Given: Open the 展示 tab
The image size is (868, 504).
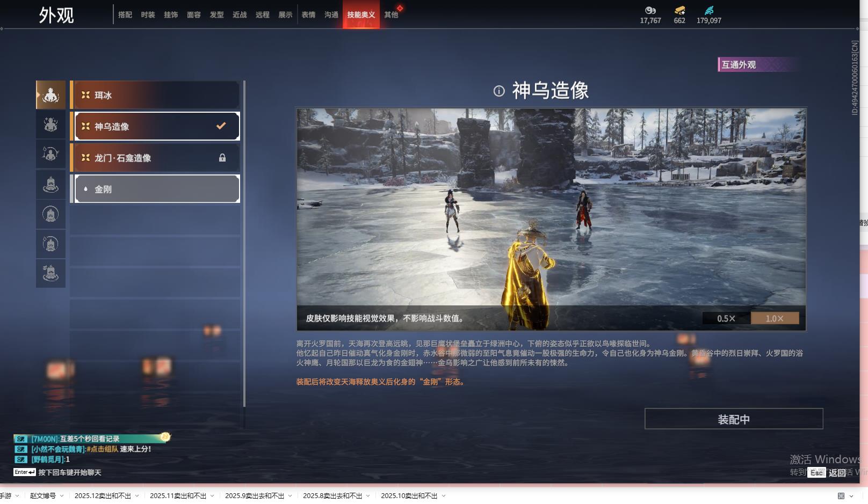Looking at the screenshot, I should click(x=285, y=14).
